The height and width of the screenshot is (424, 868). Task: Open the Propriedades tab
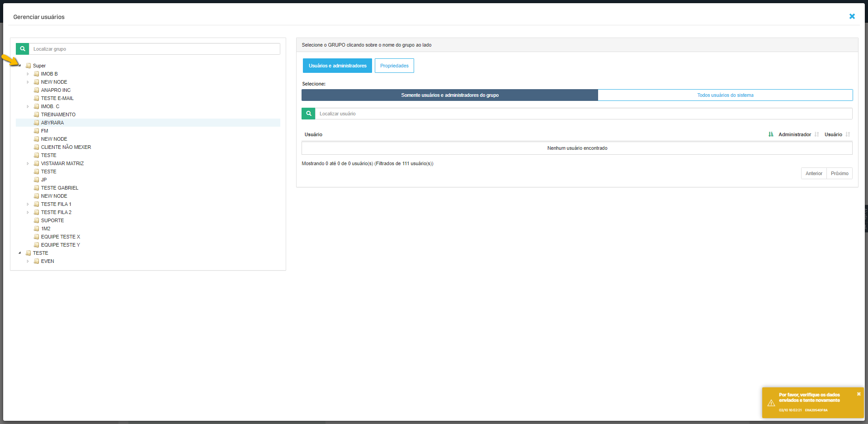click(394, 66)
